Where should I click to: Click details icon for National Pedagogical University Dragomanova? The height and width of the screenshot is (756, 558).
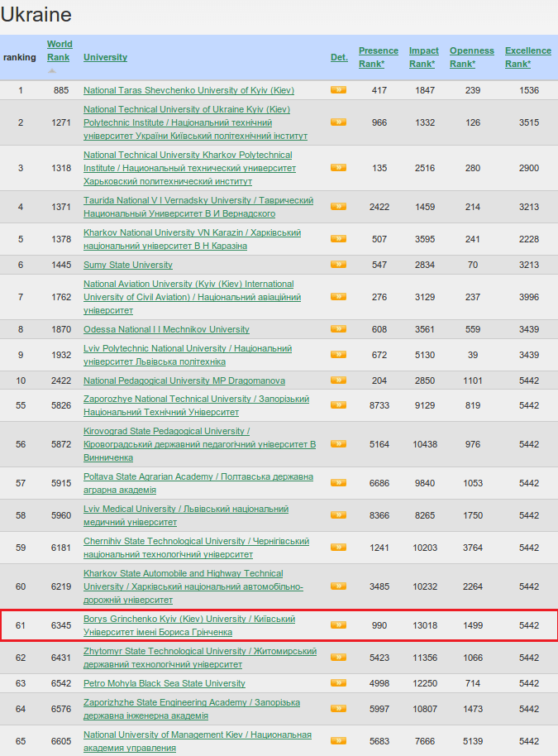pos(338,380)
